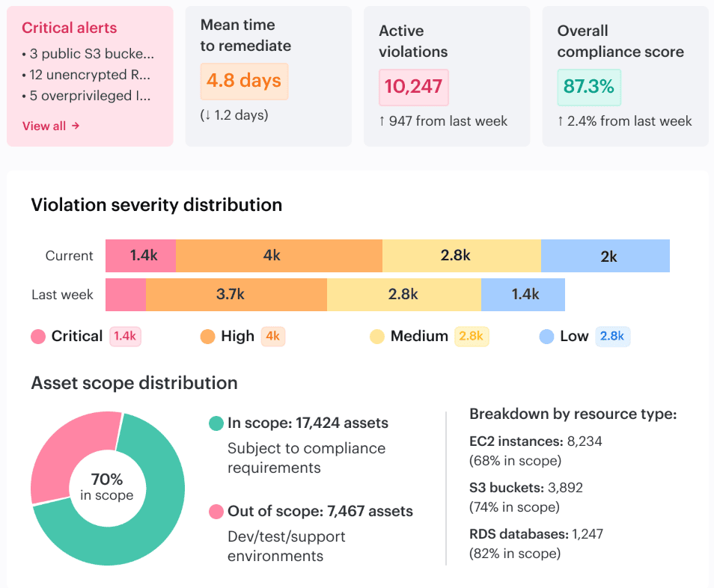Click the Current 2k Low bar segment
Image resolution: width=714 pixels, height=588 pixels.
(x=605, y=256)
